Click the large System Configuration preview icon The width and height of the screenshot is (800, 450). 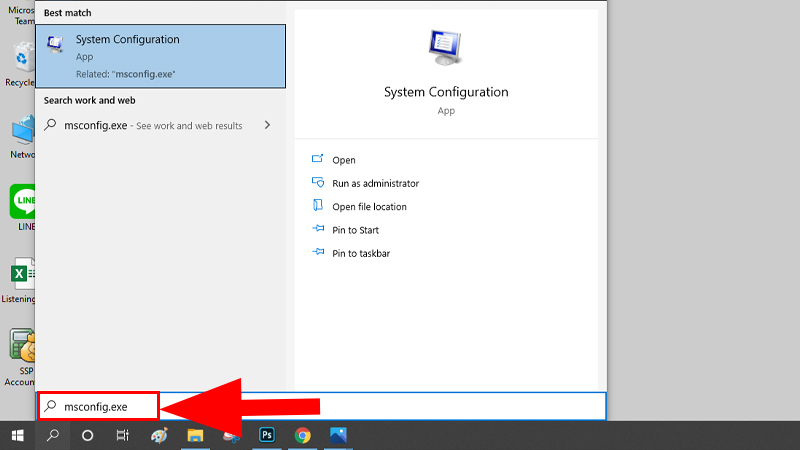(445, 47)
